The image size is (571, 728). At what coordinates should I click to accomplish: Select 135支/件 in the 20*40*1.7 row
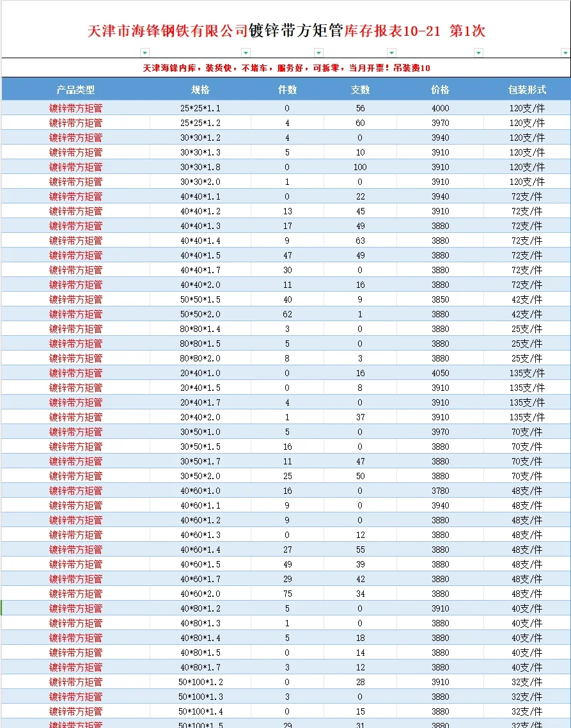click(527, 402)
